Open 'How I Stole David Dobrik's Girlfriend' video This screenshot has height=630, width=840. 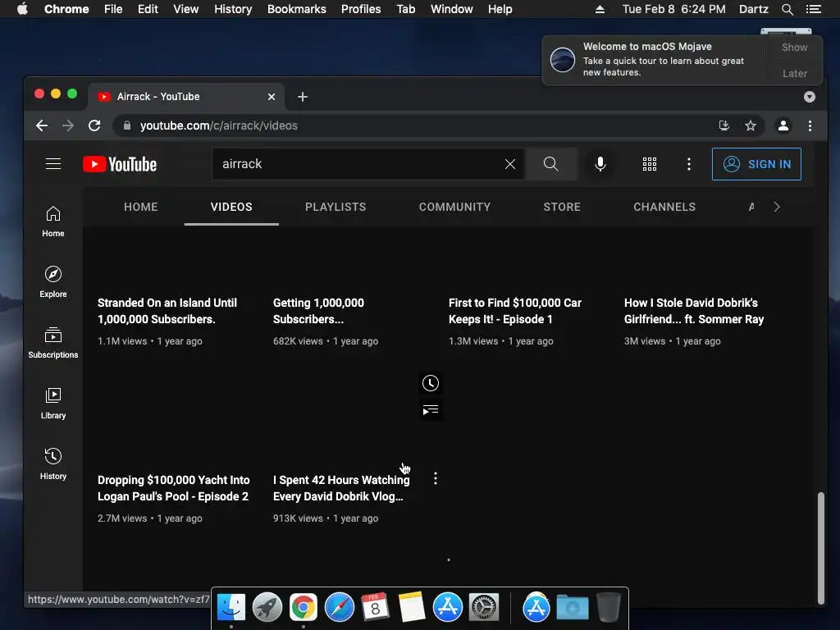coord(694,311)
